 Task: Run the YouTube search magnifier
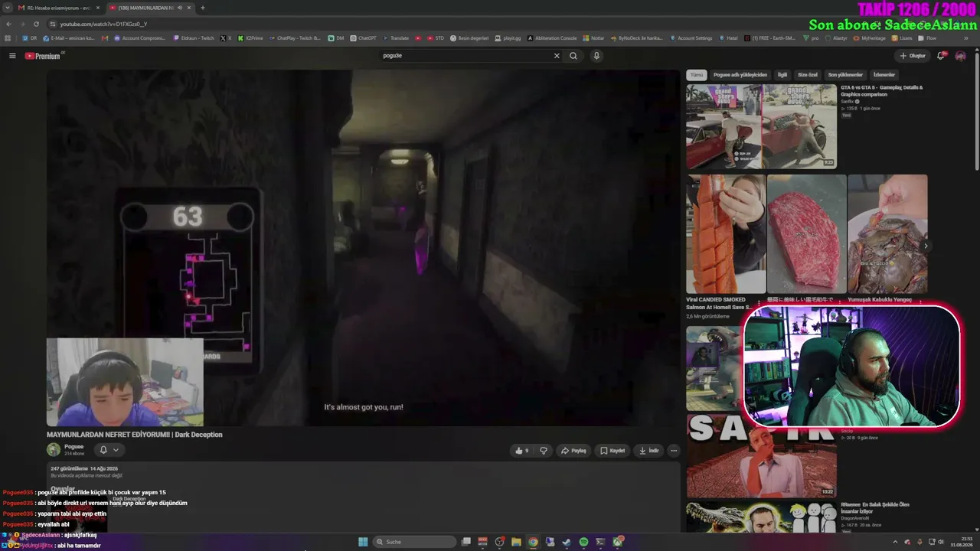pyautogui.click(x=573, y=56)
